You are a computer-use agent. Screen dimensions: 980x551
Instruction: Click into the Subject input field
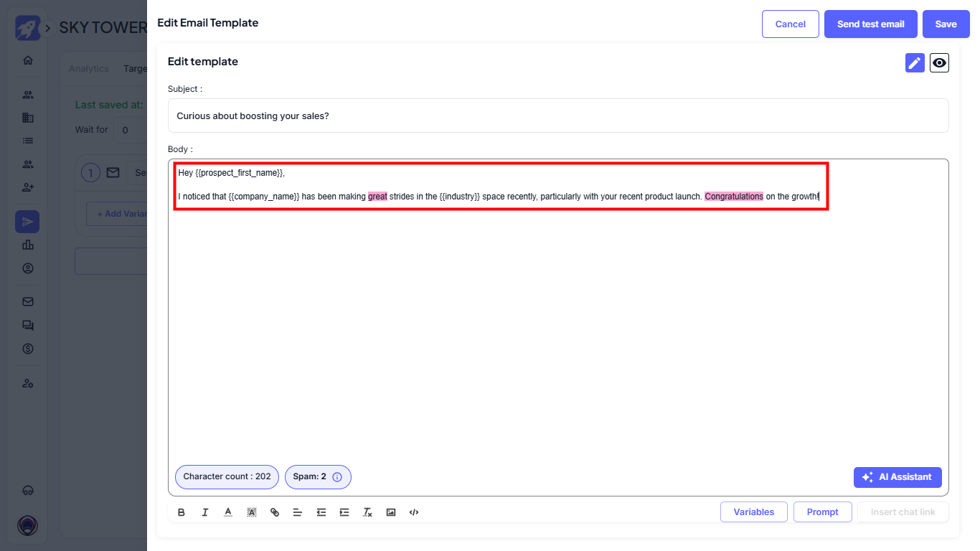[x=557, y=116]
